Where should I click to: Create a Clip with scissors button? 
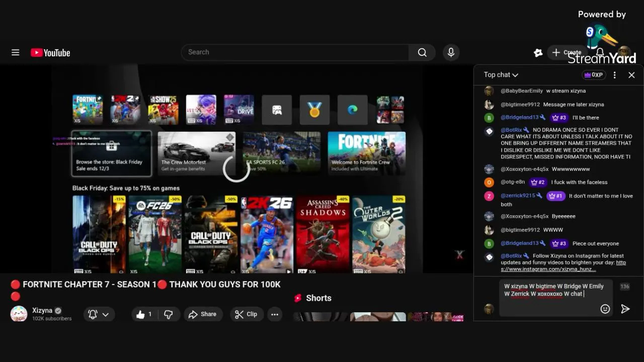(247, 314)
